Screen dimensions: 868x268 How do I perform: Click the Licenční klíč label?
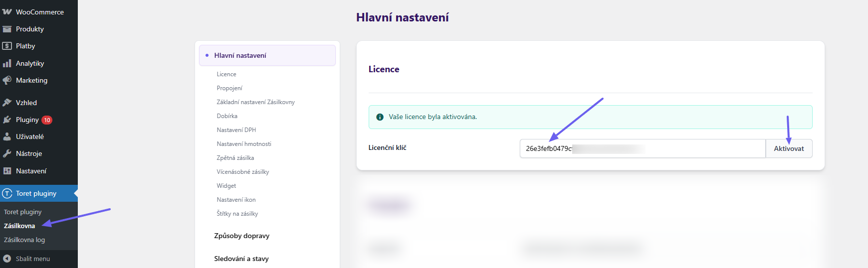388,148
